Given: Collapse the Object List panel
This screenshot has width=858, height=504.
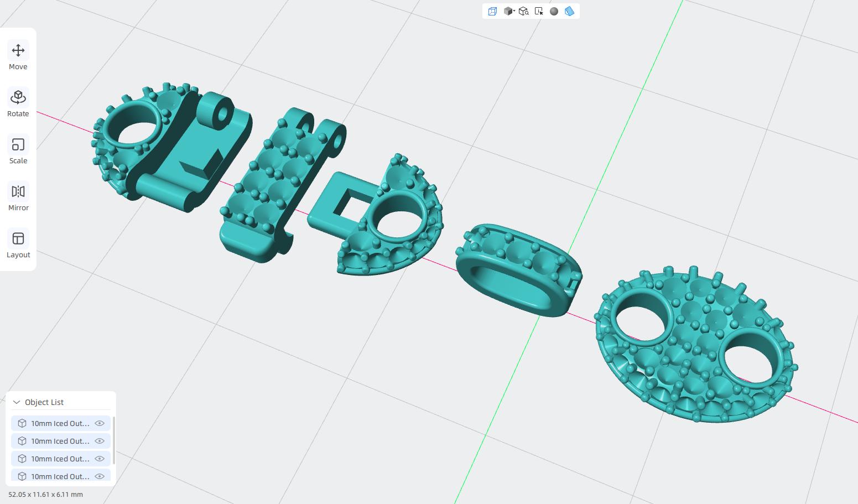Looking at the screenshot, I should click(x=17, y=402).
